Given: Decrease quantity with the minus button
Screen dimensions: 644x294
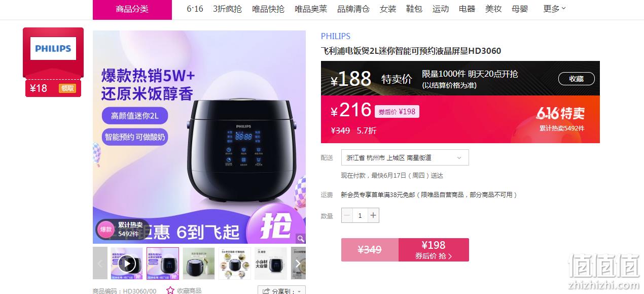Looking at the screenshot, I should [347, 215].
